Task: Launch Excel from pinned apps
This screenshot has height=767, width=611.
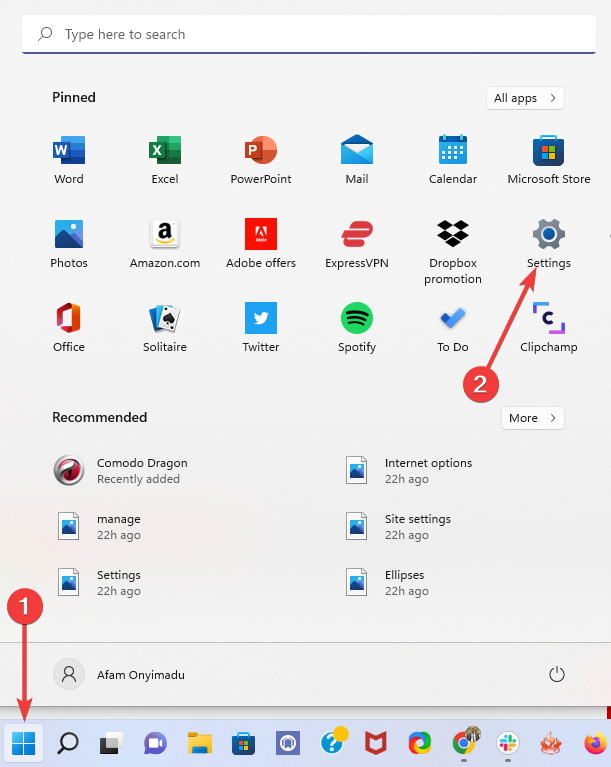Action: [x=165, y=160]
